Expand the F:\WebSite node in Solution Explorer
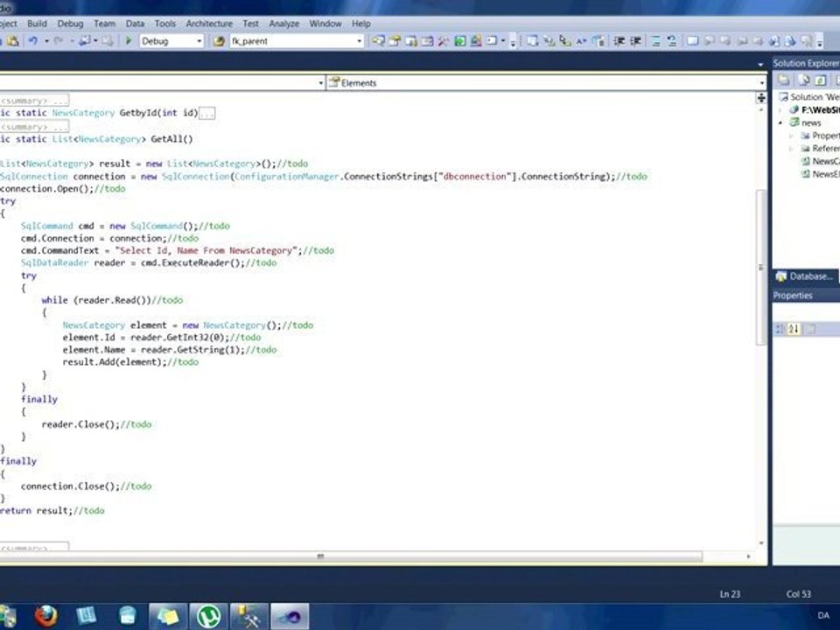 pyautogui.click(x=780, y=110)
